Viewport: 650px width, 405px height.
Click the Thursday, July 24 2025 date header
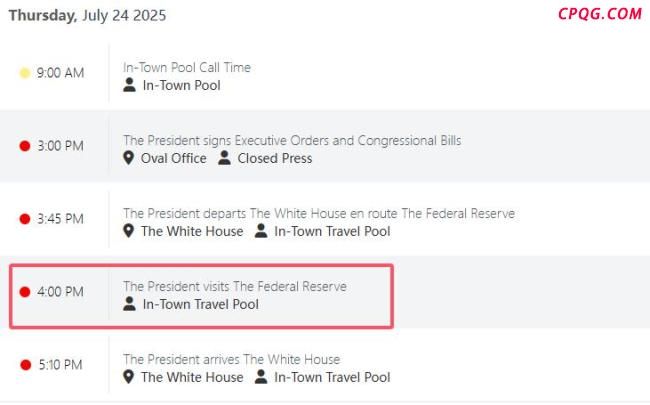coord(87,15)
